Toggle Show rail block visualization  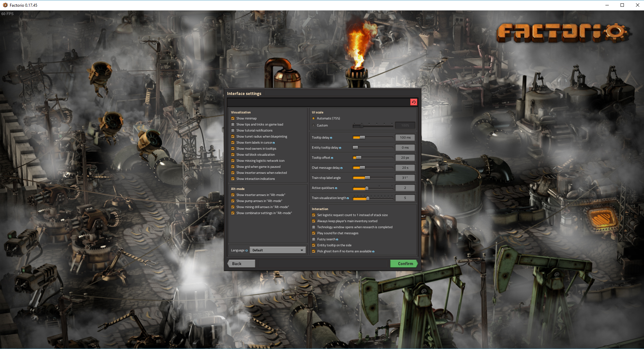click(x=233, y=155)
